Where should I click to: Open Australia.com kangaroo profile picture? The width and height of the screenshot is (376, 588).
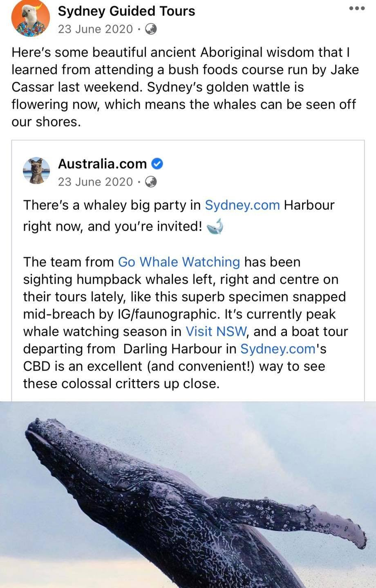(36, 171)
